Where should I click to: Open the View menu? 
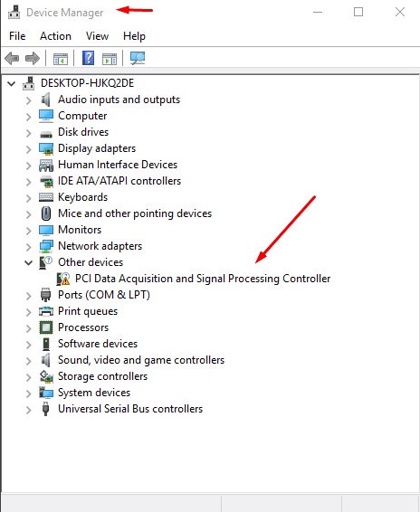97,36
